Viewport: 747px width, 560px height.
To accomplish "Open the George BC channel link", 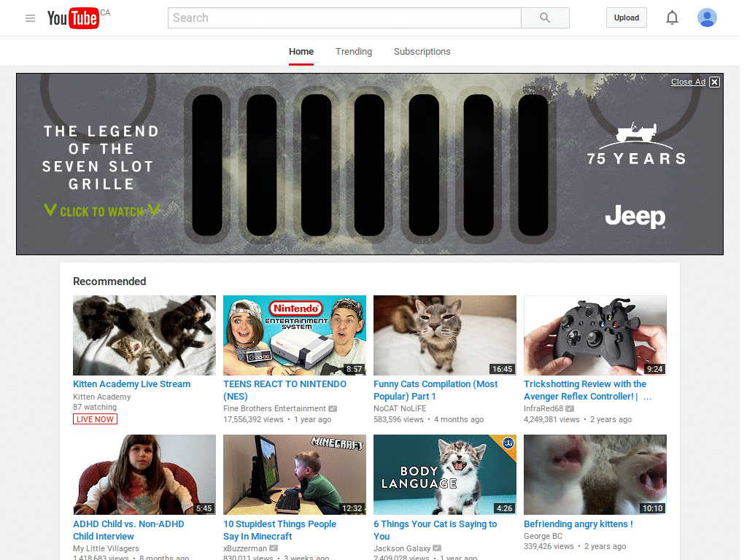I will point(543,536).
